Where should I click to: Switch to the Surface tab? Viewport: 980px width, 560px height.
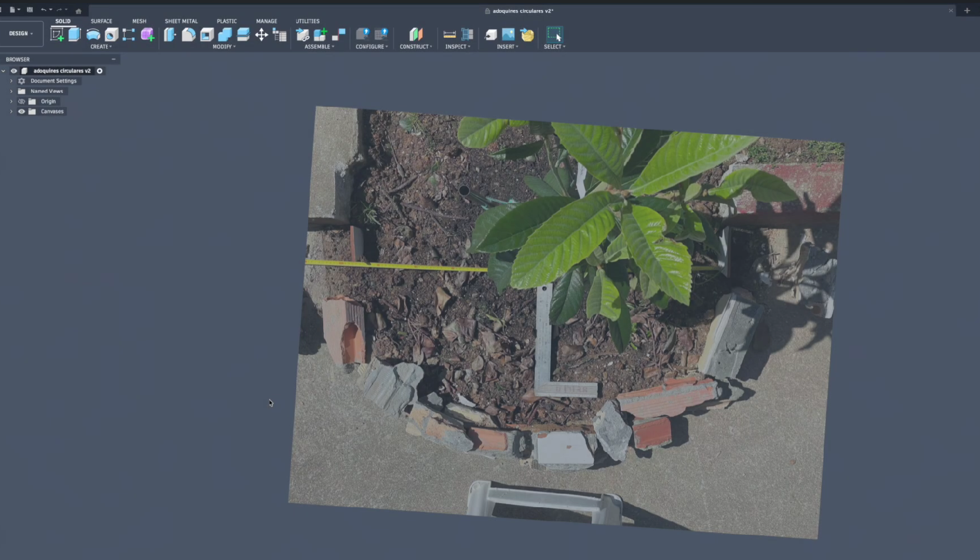click(101, 21)
